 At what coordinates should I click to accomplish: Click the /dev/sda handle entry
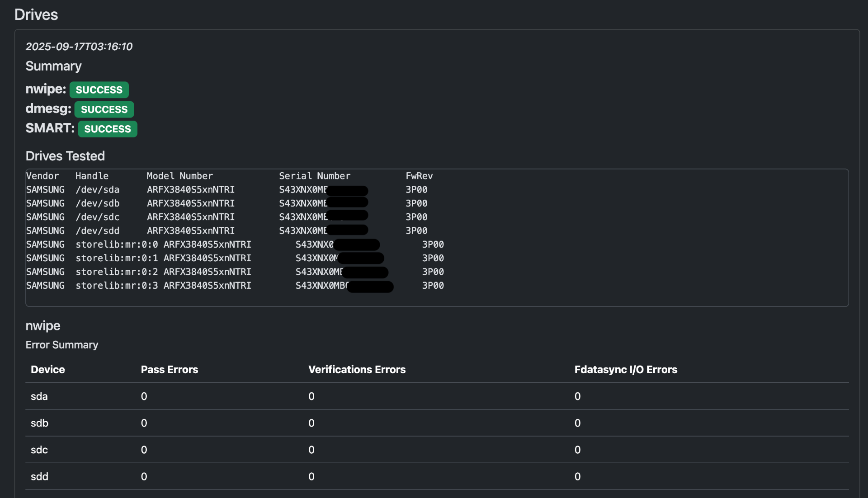click(x=97, y=190)
